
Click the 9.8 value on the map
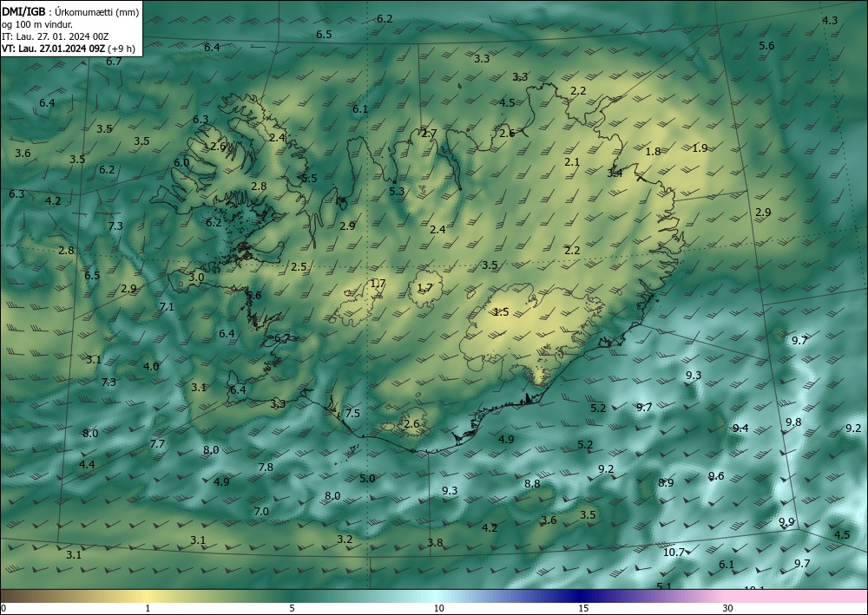(793, 422)
